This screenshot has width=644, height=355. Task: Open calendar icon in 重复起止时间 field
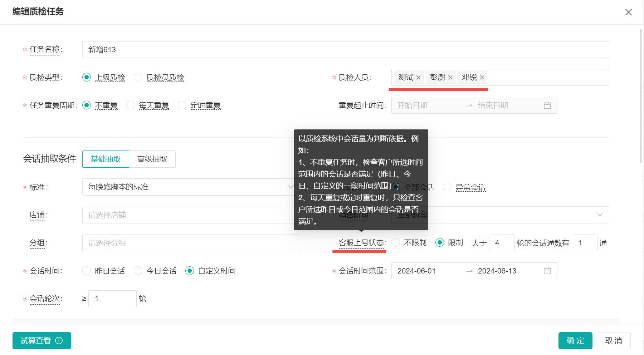coord(547,105)
